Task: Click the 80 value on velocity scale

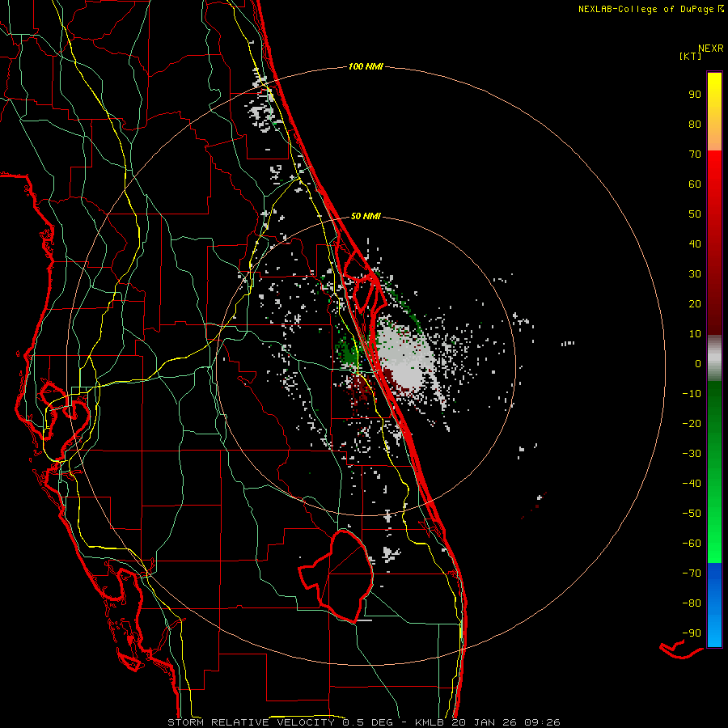Action: (695, 124)
